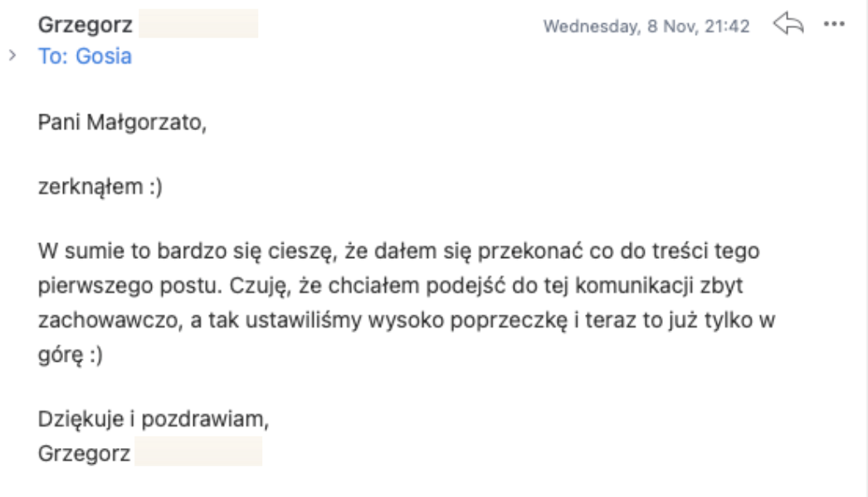This screenshot has width=868, height=497.
Task: Click the redacted surname box in the signature
Action: point(198,453)
